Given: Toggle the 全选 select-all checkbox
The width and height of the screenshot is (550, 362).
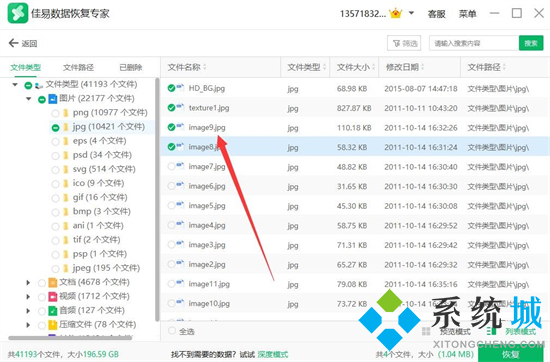Looking at the screenshot, I should coord(172,331).
